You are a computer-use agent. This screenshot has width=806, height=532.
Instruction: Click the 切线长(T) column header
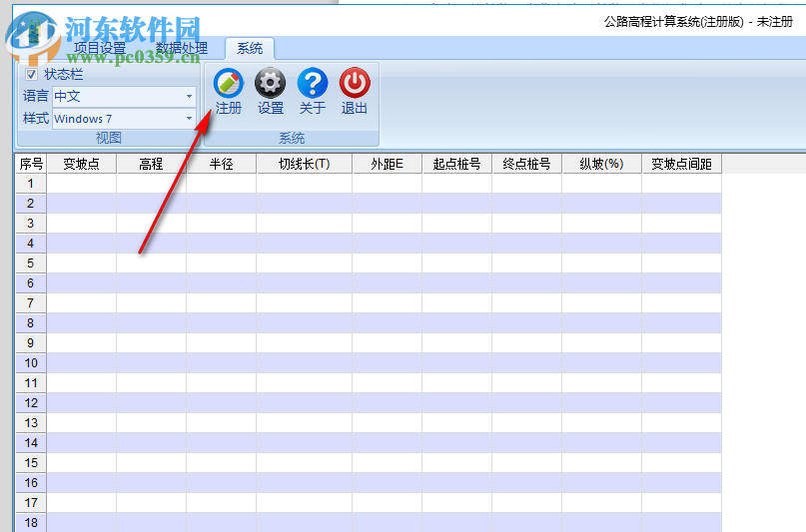(305, 164)
